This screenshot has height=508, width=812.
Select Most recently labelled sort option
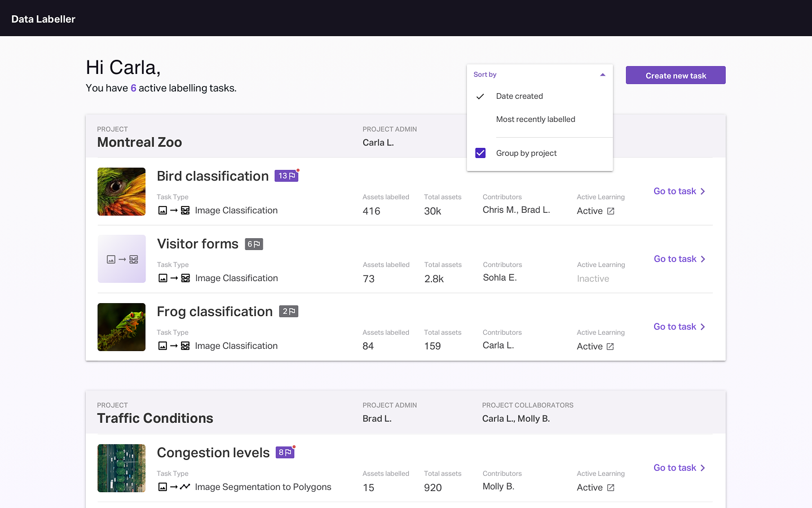pyautogui.click(x=536, y=119)
